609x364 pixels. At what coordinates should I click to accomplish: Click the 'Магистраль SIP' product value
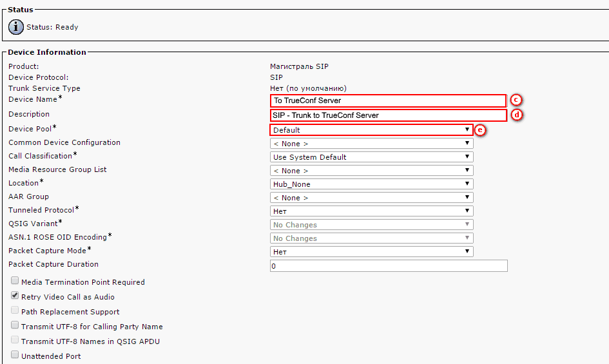click(x=299, y=66)
